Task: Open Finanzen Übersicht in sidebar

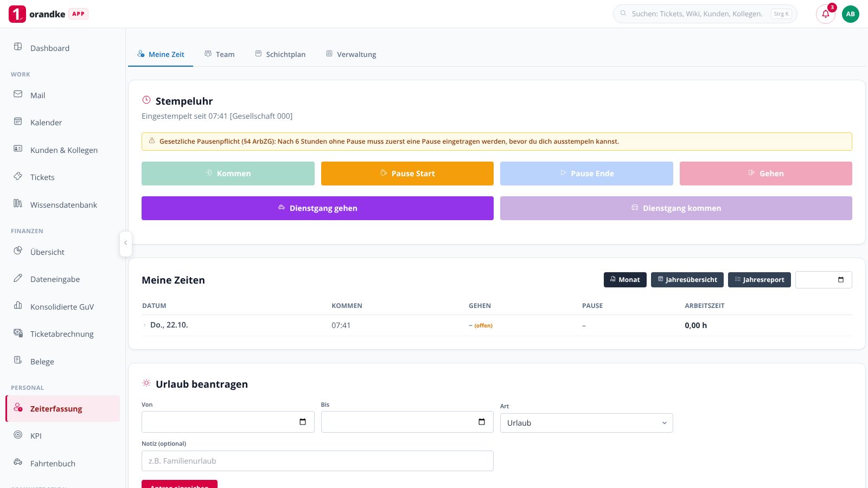Action: (62, 252)
